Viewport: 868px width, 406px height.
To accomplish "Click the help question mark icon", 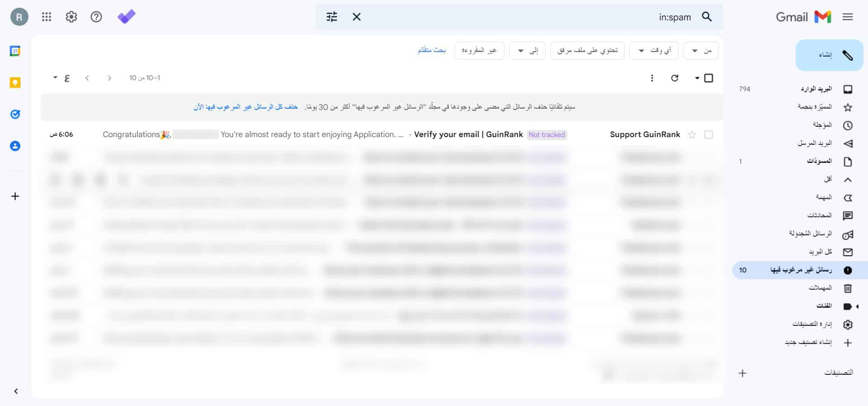I will (96, 17).
